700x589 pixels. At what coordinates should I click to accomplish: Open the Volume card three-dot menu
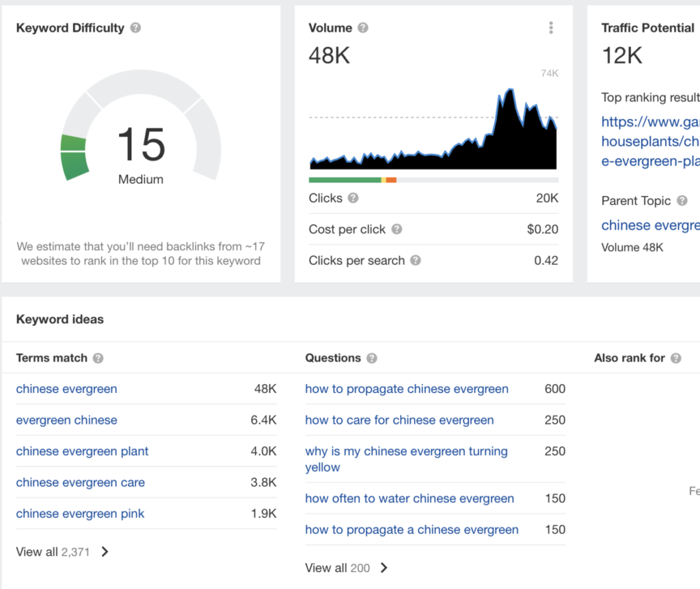[x=551, y=28]
